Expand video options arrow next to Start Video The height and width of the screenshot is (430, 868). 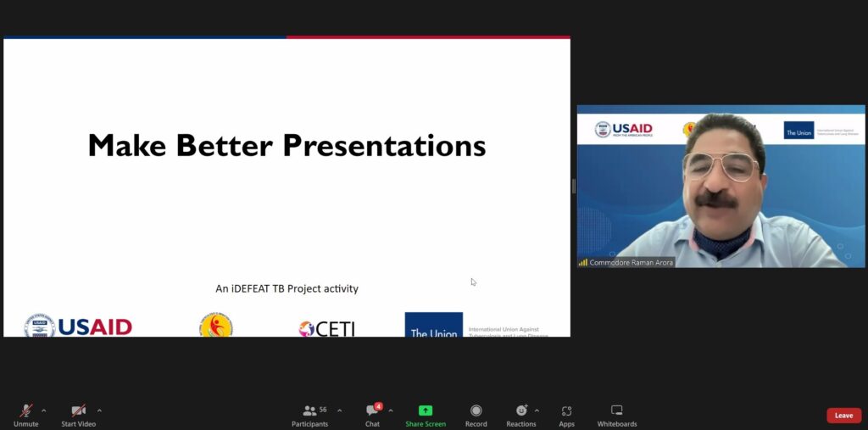tap(99, 410)
